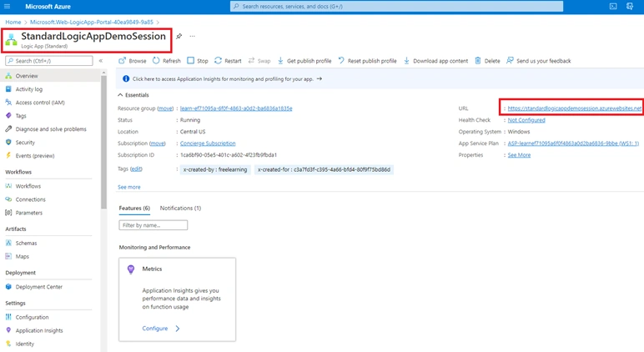The height and width of the screenshot is (352, 644).
Task: Open the Azure portal hamburger menu
Action: [x=7, y=6]
